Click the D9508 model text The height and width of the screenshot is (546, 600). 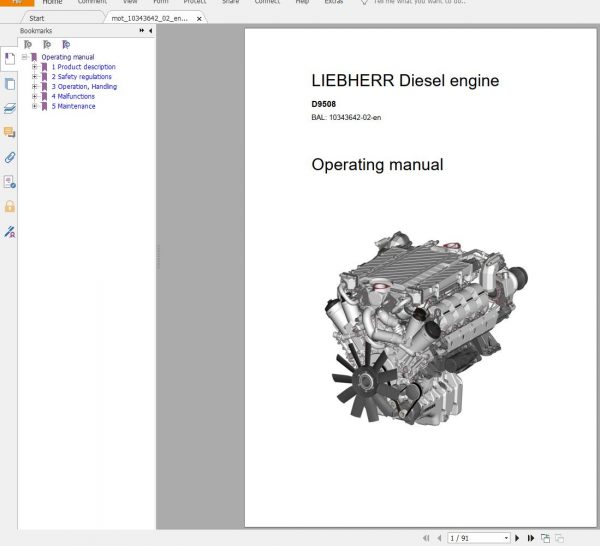[x=324, y=104]
